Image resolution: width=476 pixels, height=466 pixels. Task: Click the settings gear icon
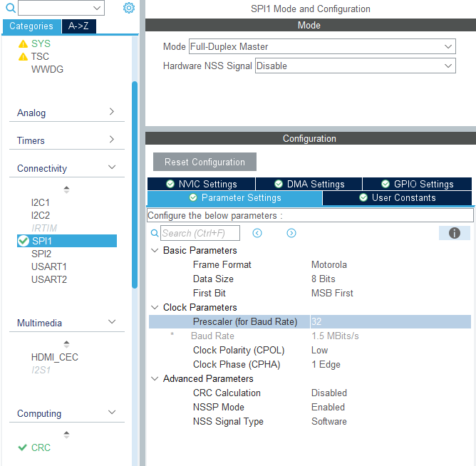point(128,8)
